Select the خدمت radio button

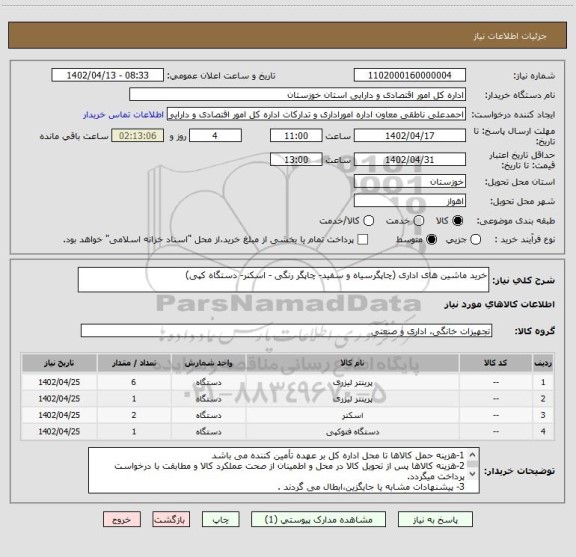click(x=419, y=220)
